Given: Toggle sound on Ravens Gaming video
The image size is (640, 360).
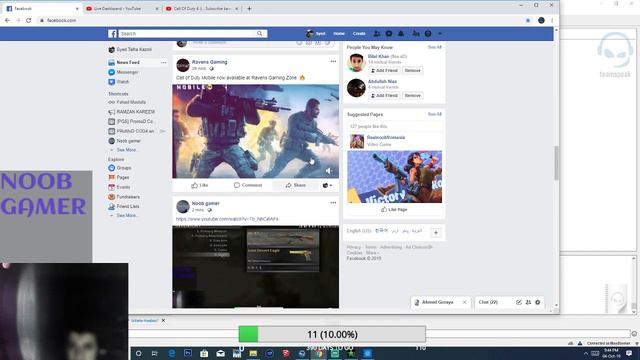Looking at the screenshot, I should click(329, 171).
